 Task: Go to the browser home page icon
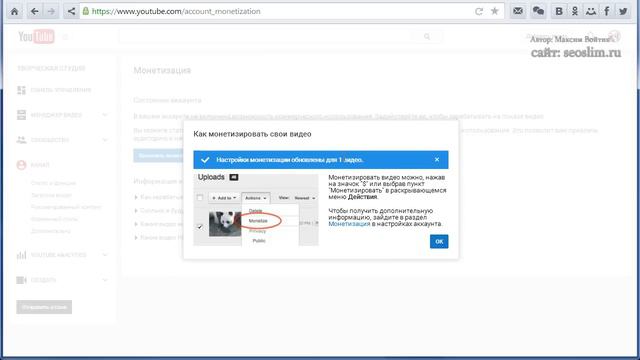click(14, 11)
